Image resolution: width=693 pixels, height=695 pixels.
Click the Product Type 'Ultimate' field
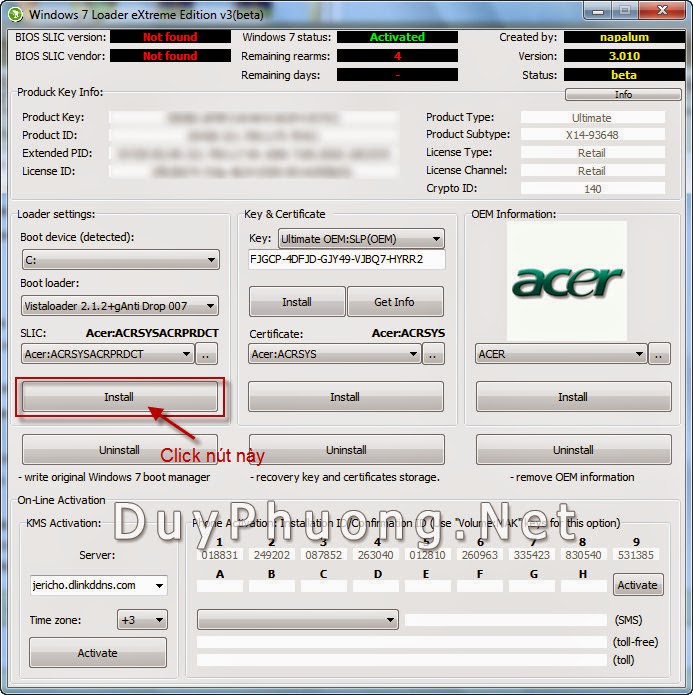[593, 117]
